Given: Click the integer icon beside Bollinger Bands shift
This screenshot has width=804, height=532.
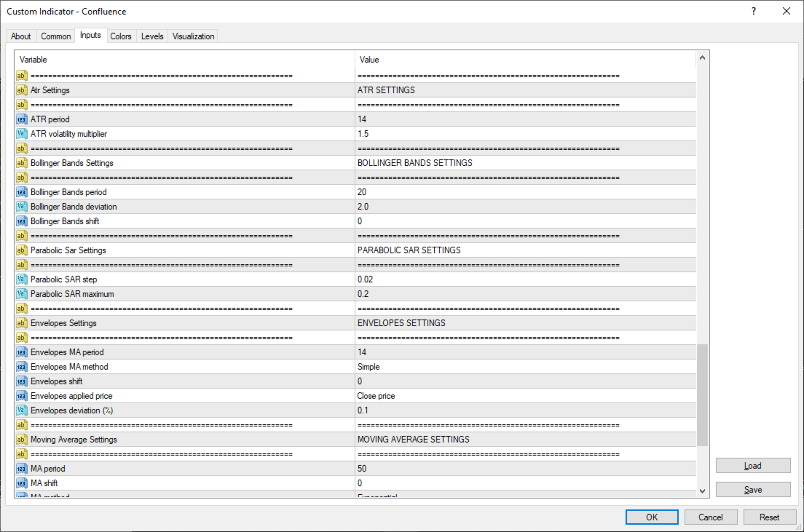Looking at the screenshot, I should (x=21, y=221).
